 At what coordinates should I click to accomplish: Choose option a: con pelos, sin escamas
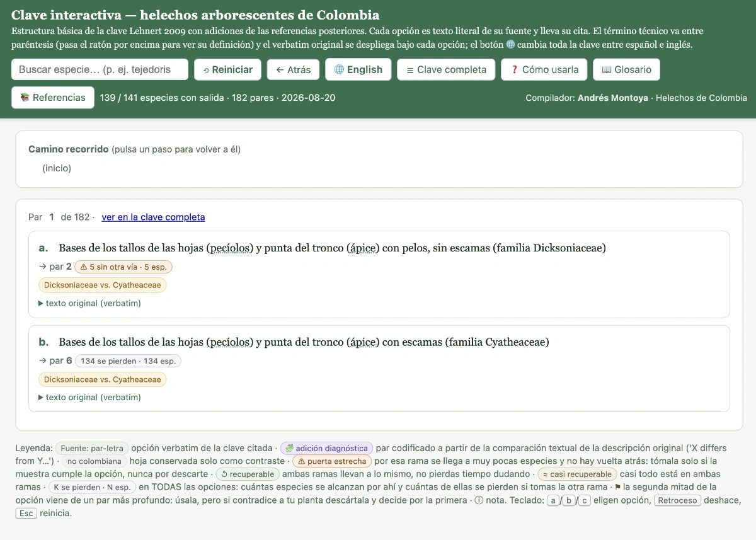(379, 274)
